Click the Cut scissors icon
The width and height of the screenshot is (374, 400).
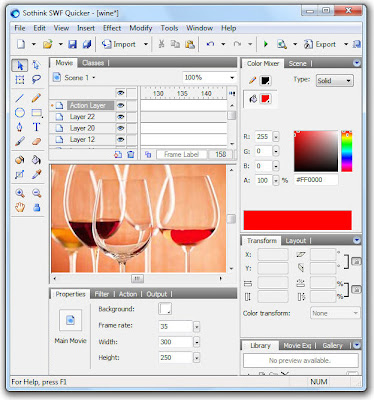(x=161, y=44)
